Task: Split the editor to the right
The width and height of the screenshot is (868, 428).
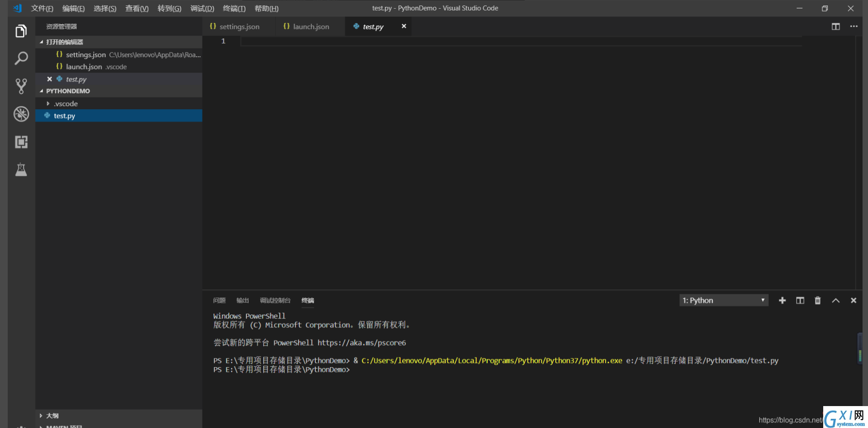Action: tap(836, 26)
